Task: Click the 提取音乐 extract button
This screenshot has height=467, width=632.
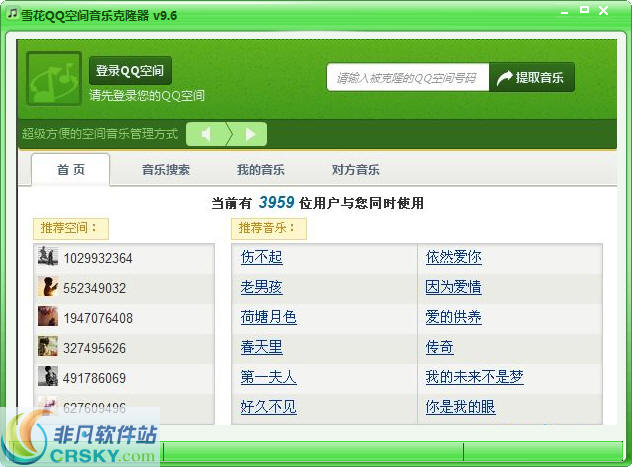Action: [x=532, y=77]
